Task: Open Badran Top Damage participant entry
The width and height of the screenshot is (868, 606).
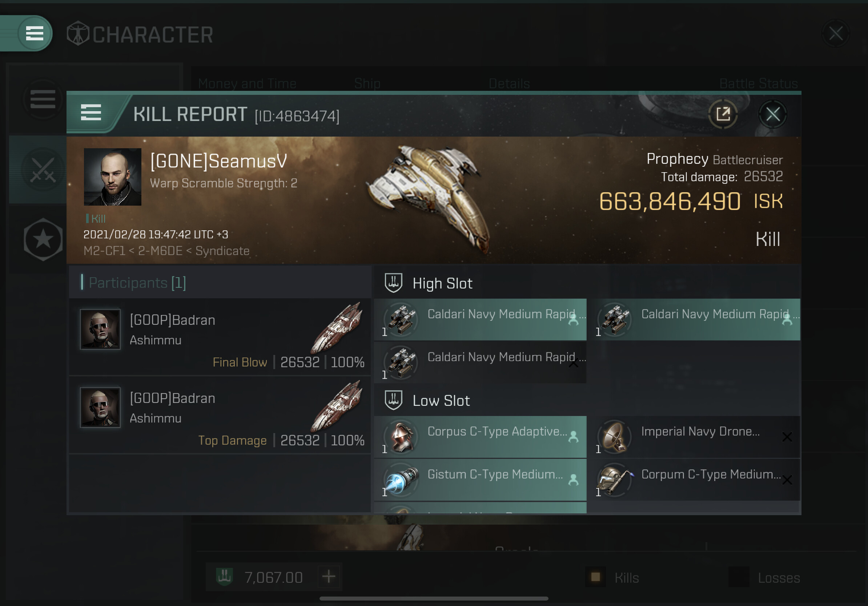Action: 220,415
